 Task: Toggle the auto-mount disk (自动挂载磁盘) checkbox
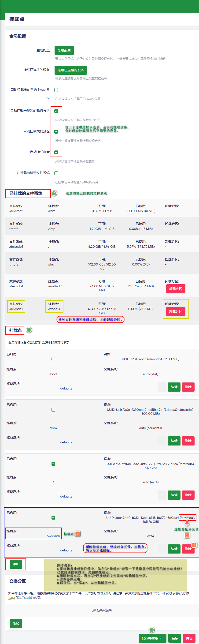tap(56, 152)
